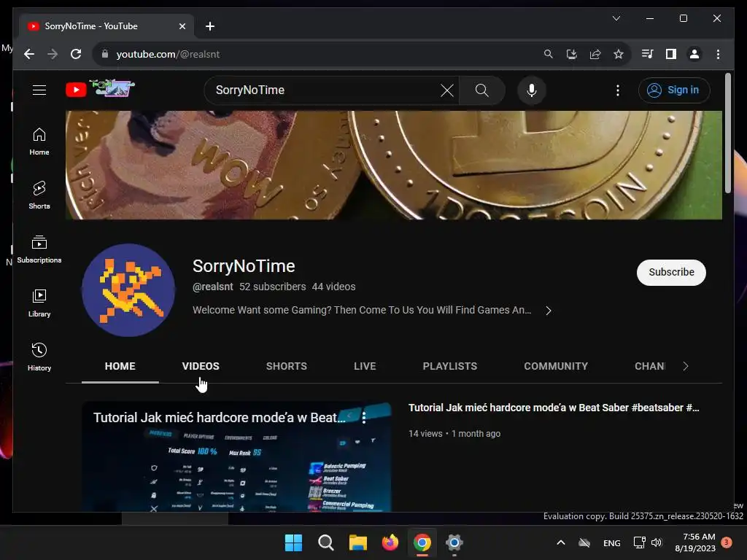The image size is (747, 560).
Task: Switch to the CHANNELS tab
Action: pos(650,366)
